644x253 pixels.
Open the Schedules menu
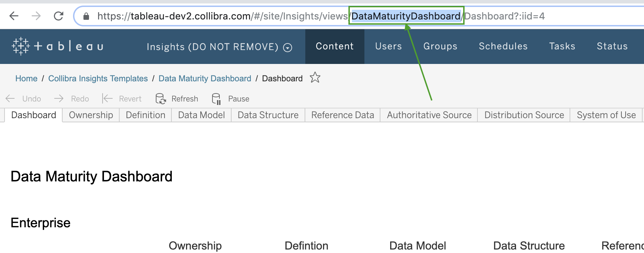pyautogui.click(x=503, y=46)
